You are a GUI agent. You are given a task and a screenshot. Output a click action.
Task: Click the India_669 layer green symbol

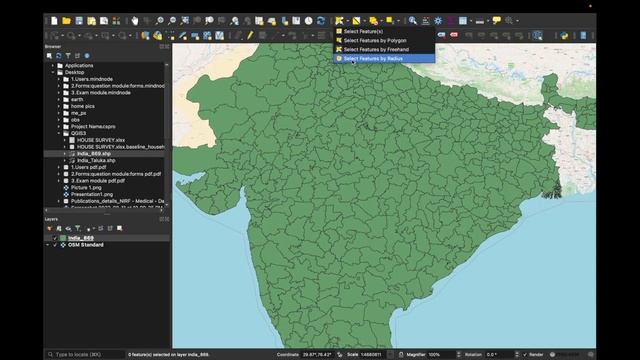[63, 238]
